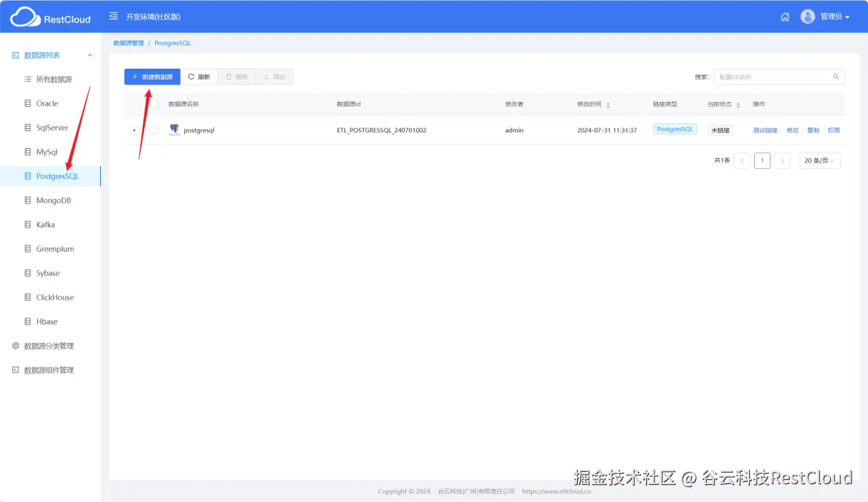This screenshot has height=502, width=868.
Task: Click 修改 for postgresql row
Action: click(x=793, y=130)
